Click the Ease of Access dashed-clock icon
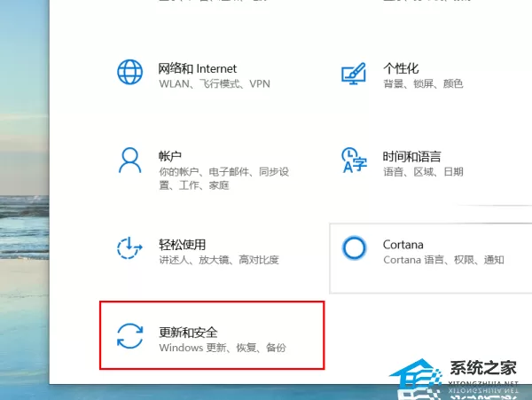The image size is (532, 400). coord(129,248)
